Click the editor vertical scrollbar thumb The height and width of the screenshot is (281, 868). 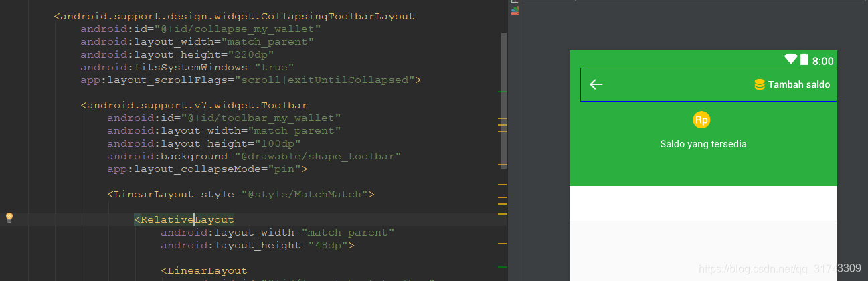click(x=504, y=99)
